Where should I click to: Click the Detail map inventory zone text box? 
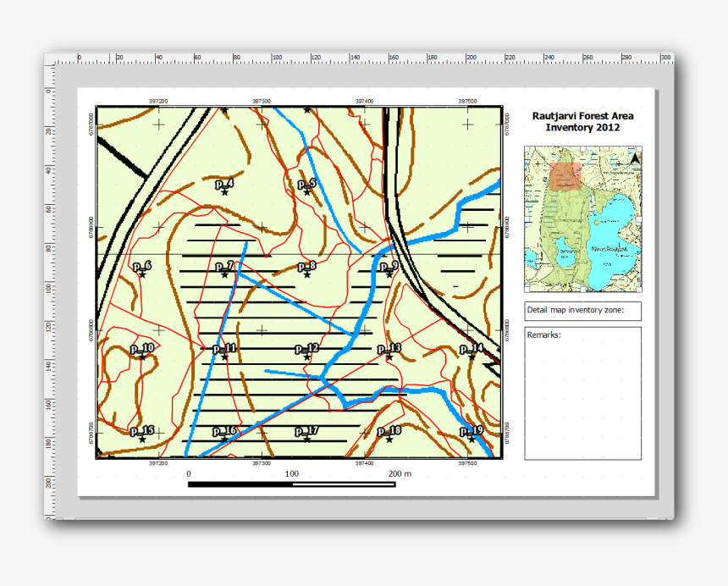[582, 310]
